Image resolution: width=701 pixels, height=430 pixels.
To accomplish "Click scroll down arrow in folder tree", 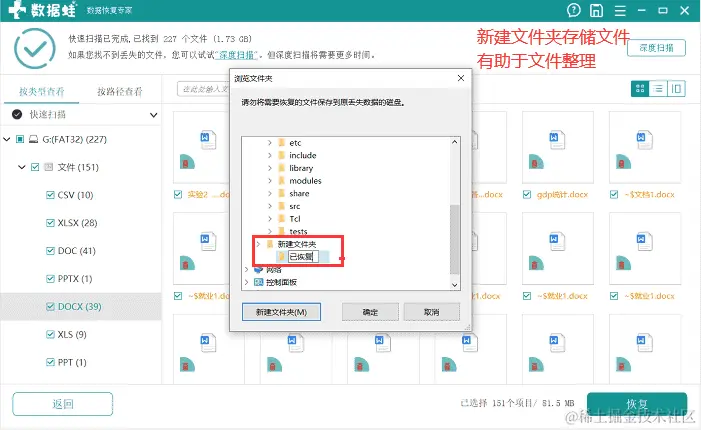I will coord(455,285).
